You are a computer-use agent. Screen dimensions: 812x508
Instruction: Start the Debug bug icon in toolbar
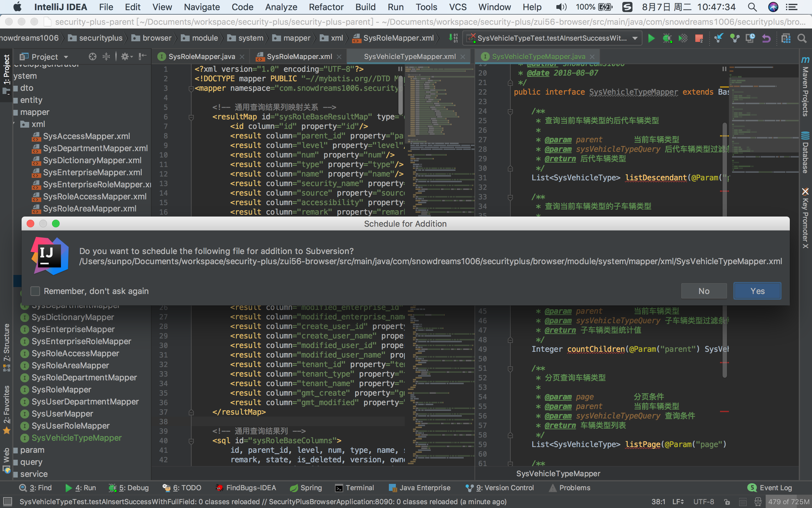click(x=667, y=38)
